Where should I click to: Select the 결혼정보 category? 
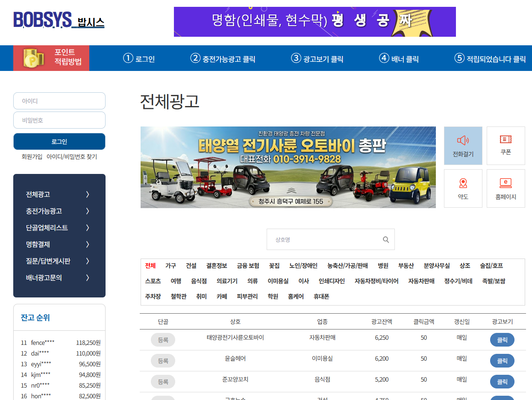[217, 266]
